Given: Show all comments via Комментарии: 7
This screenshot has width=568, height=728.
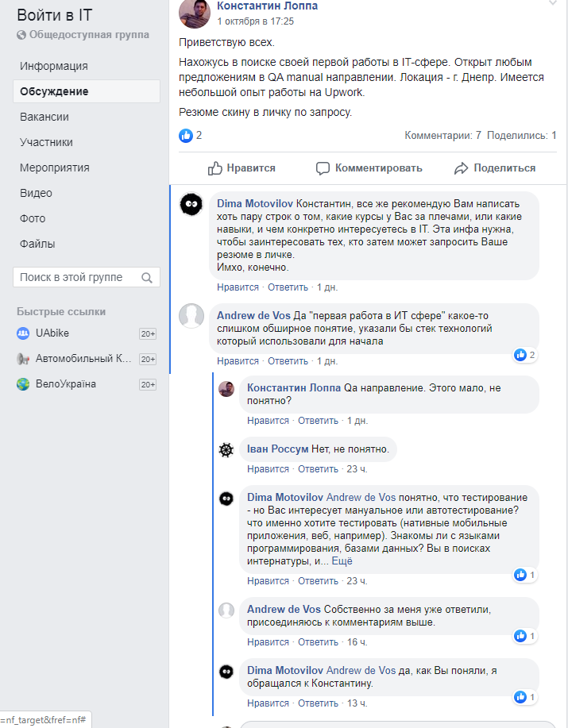Looking at the screenshot, I should (x=442, y=136).
